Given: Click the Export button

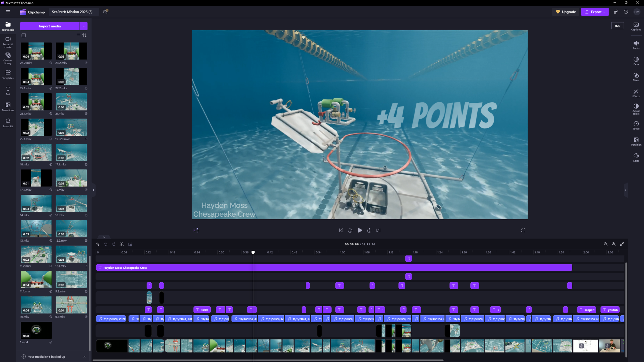Looking at the screenshot, I should (595, 12).
